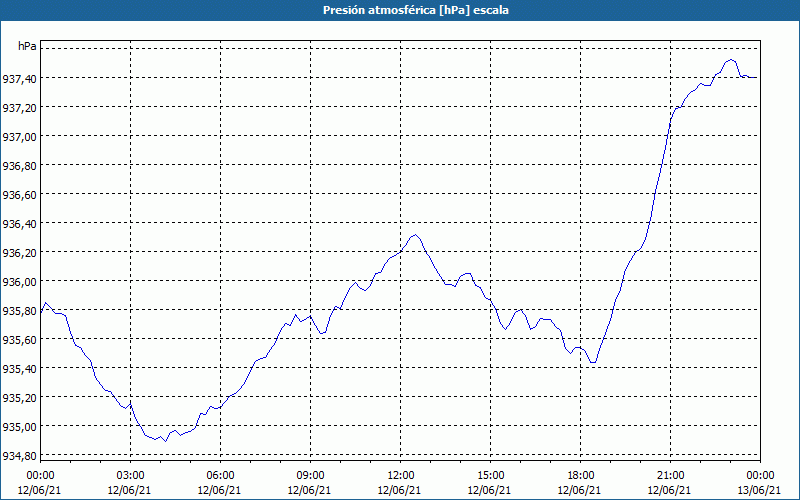800x500 pixels.
Task: Click the 'hPa' unit label on the axis
Action: (x=27, y=46)
